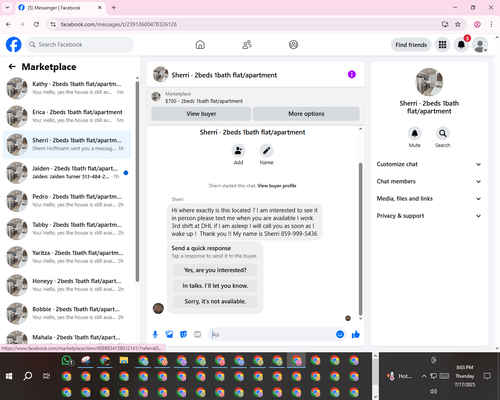Open conversation information purple icon
Viewport: 500px width, 400px height.
352,74
